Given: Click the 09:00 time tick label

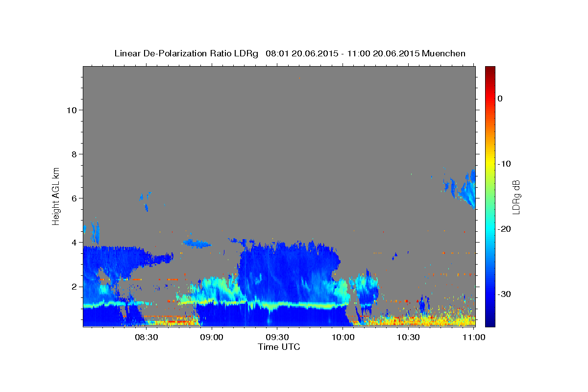Looking at the screenshot, I should [x=212, y=337].
